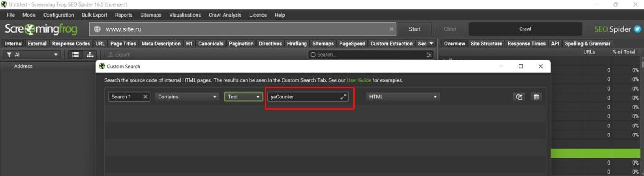Open the Visualisations menu

pyautogui.click(x=185, y=15)
